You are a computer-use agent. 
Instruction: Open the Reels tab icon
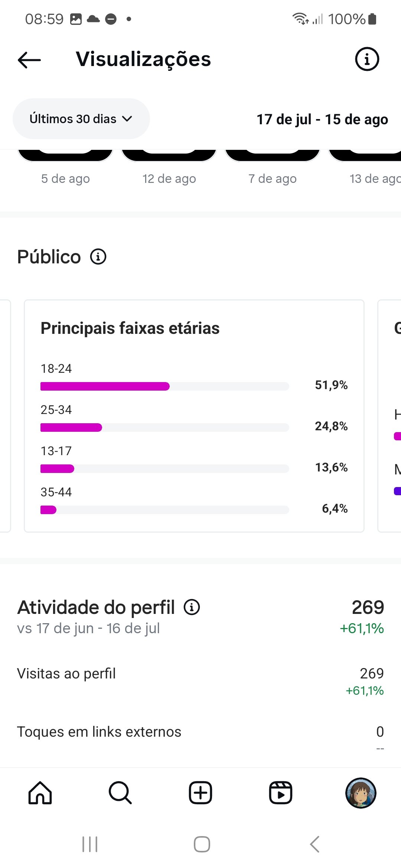pos(281,793)
